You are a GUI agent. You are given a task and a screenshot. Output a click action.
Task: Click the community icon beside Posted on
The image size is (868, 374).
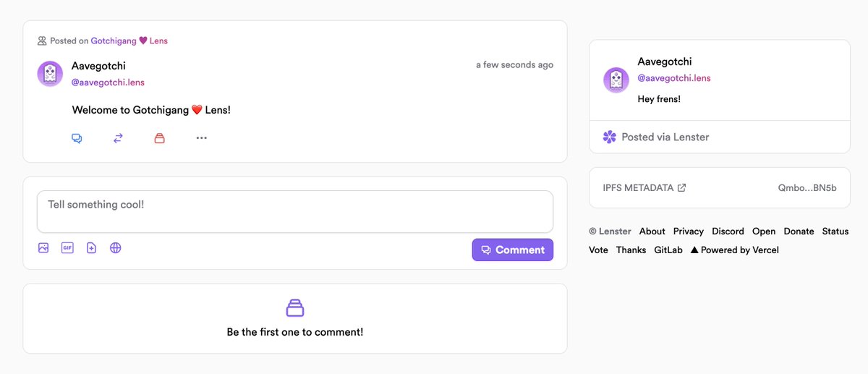[x=42, y=41]
